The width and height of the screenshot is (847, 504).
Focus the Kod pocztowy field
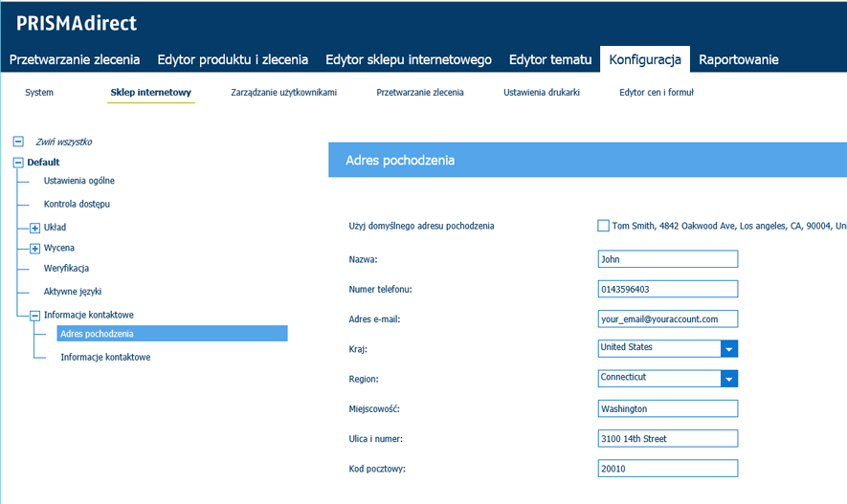point(668,469)
